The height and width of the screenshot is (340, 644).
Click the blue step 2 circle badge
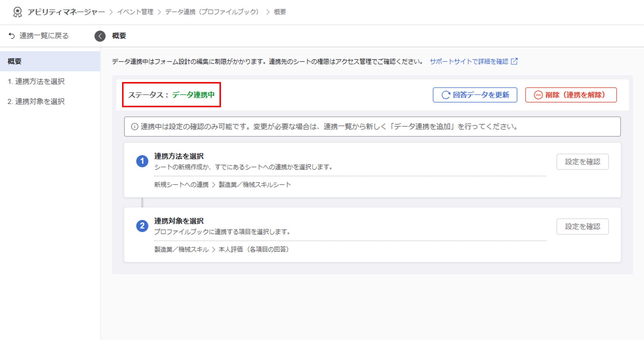tap(142, 226)
